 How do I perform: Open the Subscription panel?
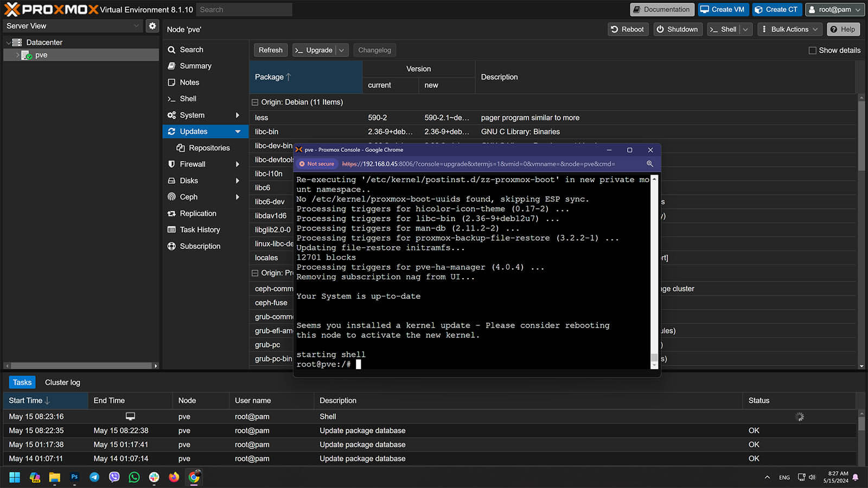point(200,246)
